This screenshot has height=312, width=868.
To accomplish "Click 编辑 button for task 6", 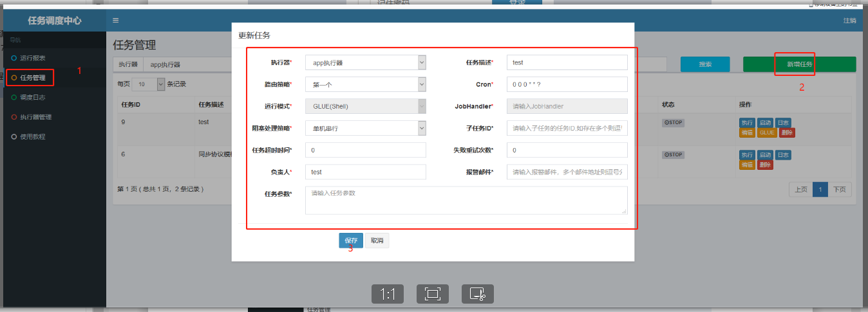I will (747, 165).
